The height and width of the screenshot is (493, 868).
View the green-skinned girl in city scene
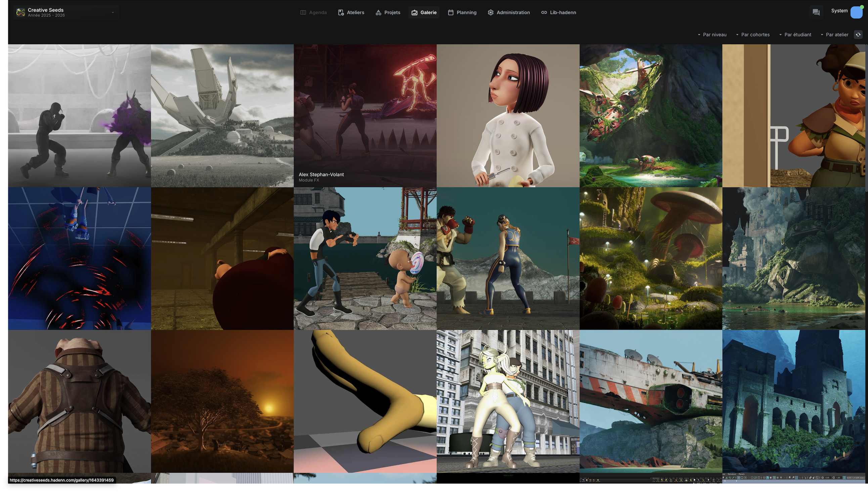coord(508,402)
